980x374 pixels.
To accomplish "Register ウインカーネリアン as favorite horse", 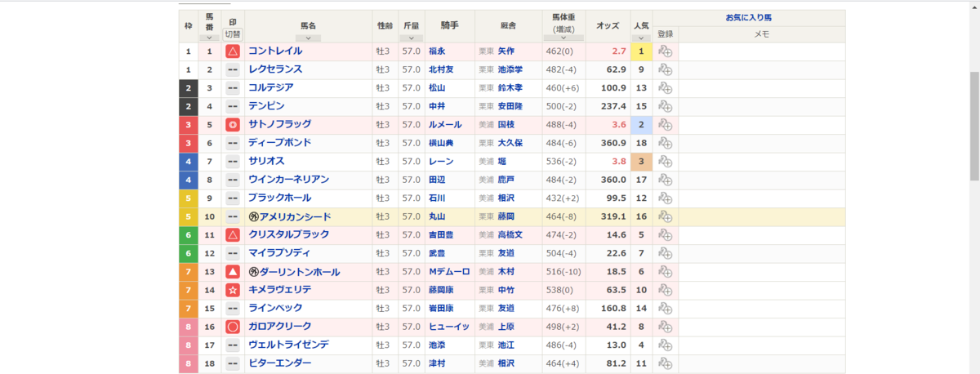I will (665, 180).
